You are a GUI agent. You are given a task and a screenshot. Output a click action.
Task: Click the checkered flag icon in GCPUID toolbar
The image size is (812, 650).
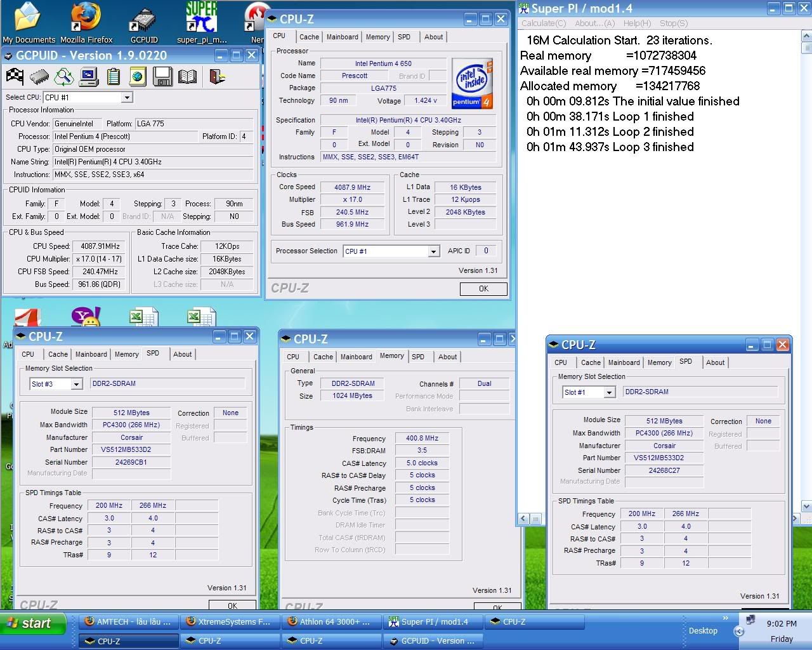click(14, 77)
